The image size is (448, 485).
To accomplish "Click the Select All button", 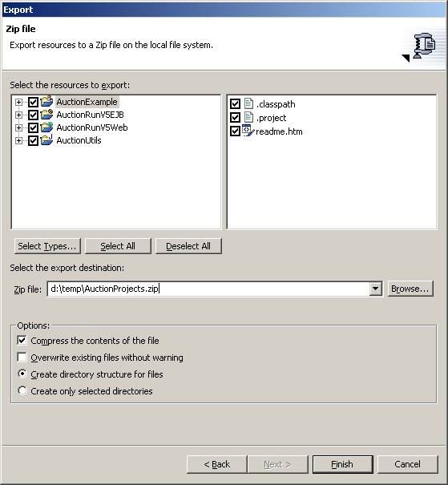I will [118, 246].
